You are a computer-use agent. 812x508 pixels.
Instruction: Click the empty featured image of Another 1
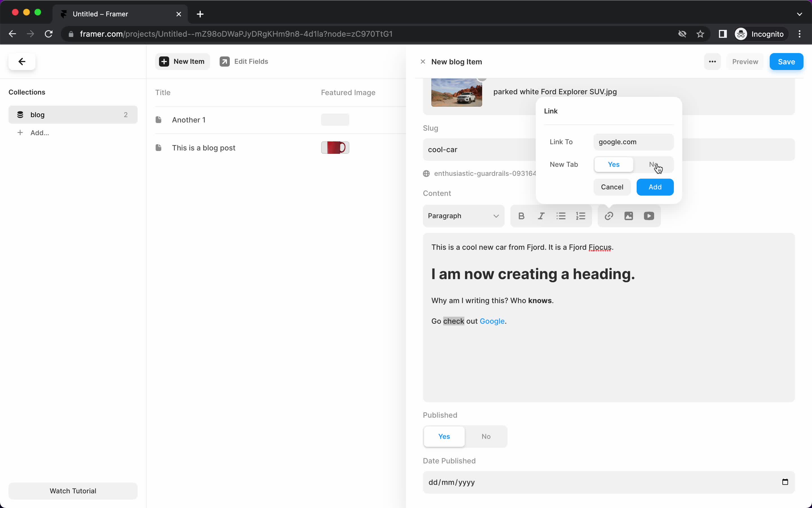pyautogui.click(x=335, y=120)
